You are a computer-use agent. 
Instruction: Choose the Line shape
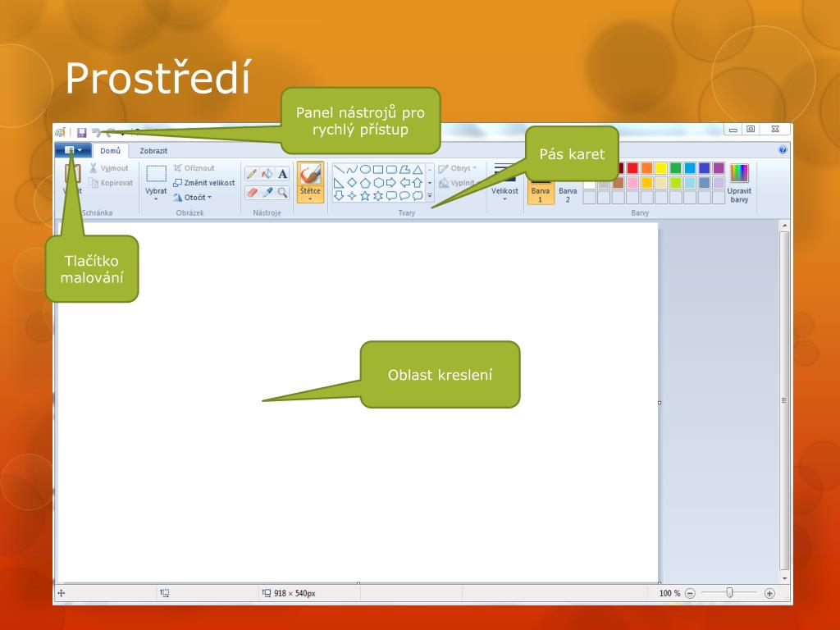pyautogui.click(x=339, y=170)
